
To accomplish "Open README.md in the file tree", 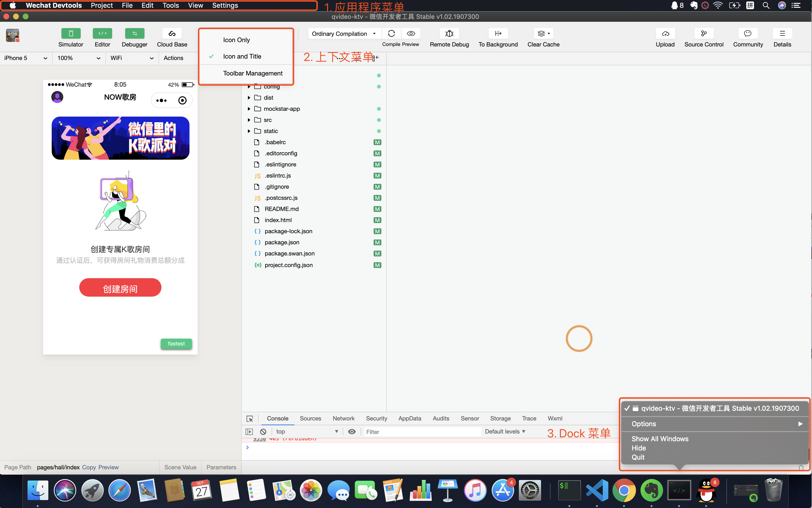I will (314, 209).
